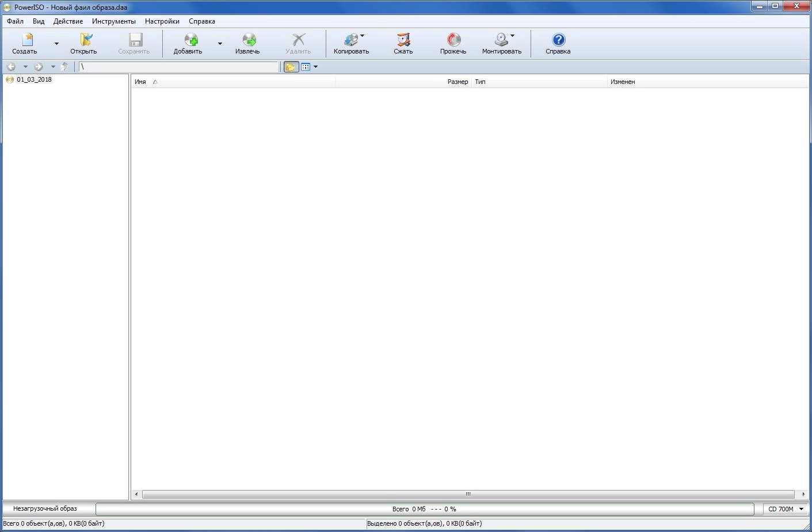The image size is (812, 532).
Task: Sort by the Имя column header
Action: click(x=233, y=82)
